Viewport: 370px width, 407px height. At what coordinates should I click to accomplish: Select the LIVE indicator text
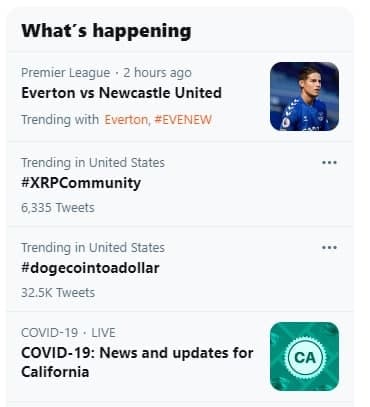coord(103,333)
